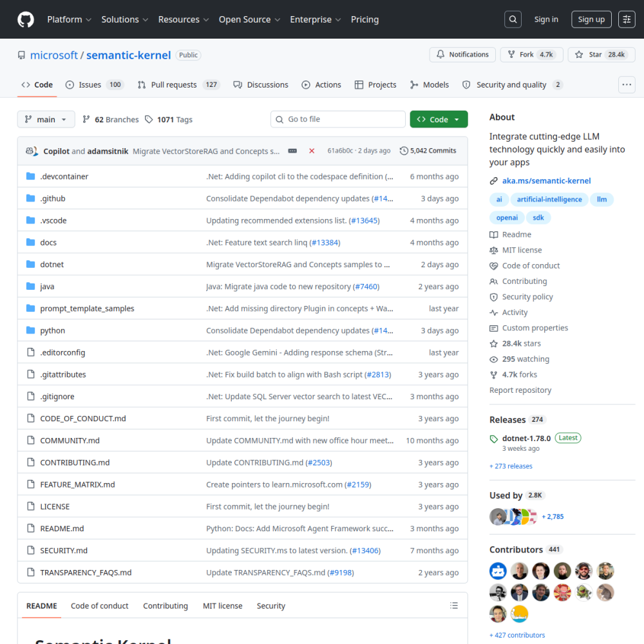This screenshot has height=644, width=644.
Task: Open the README.md file
Action: 62,529
